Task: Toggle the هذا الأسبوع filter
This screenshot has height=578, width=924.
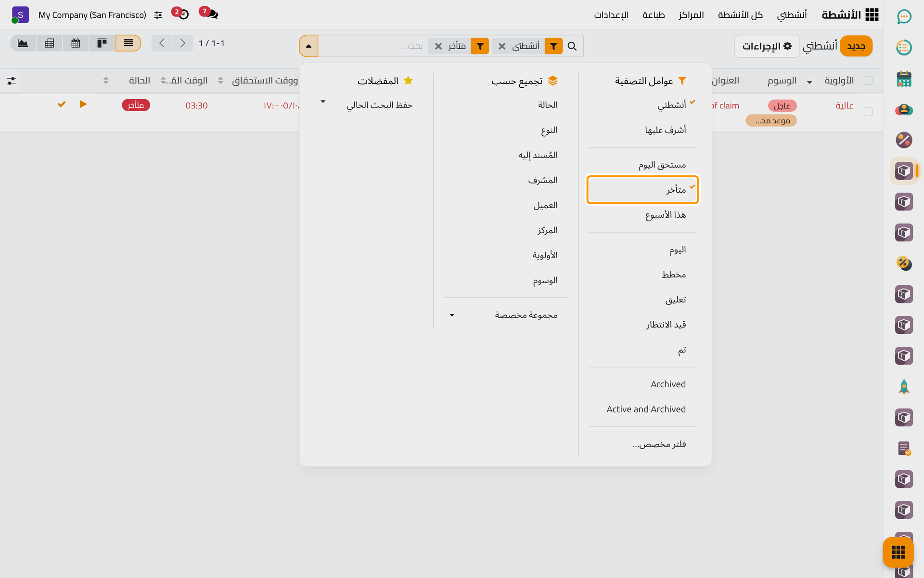Action: [x=642, y=215]
